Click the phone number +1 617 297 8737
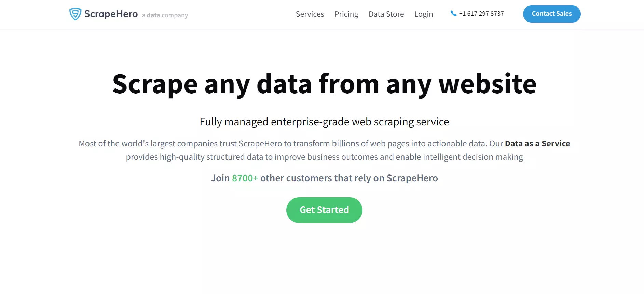 tap(481, 14)
